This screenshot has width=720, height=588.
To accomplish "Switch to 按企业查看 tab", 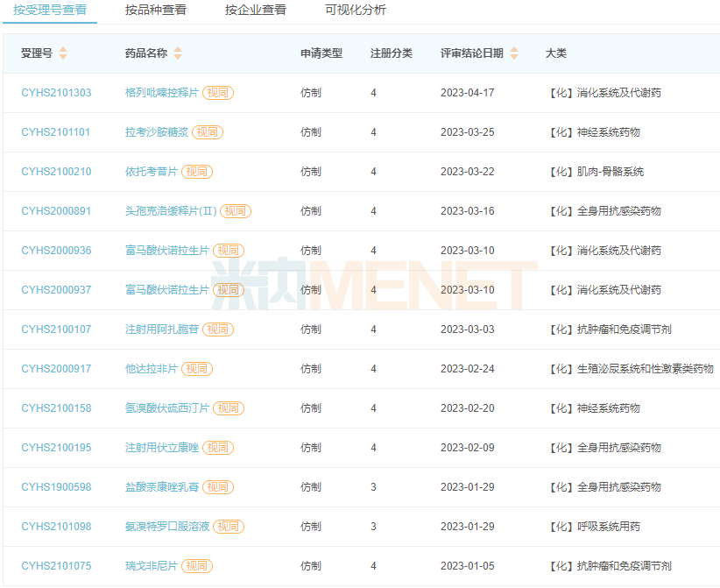I will pyautogui.click(x=256, y=11).
